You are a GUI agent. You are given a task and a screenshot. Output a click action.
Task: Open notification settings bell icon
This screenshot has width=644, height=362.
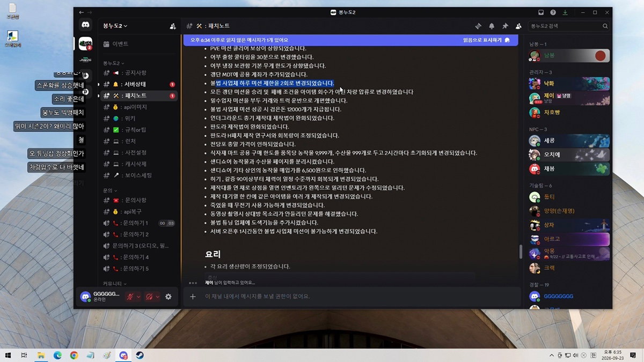point(492,26)
